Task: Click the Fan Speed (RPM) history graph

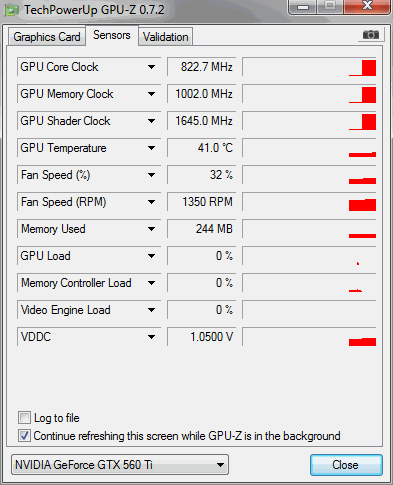Action: click(x=309, y=202)
